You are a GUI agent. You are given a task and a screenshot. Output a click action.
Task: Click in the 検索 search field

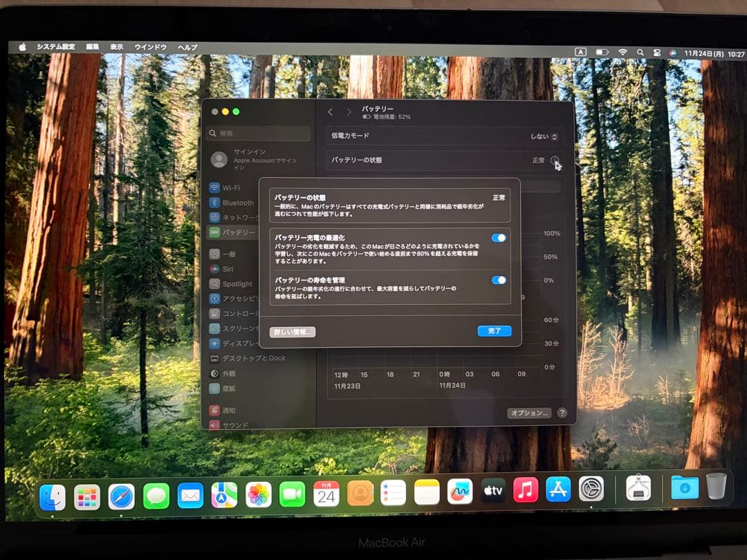[258, 132]
